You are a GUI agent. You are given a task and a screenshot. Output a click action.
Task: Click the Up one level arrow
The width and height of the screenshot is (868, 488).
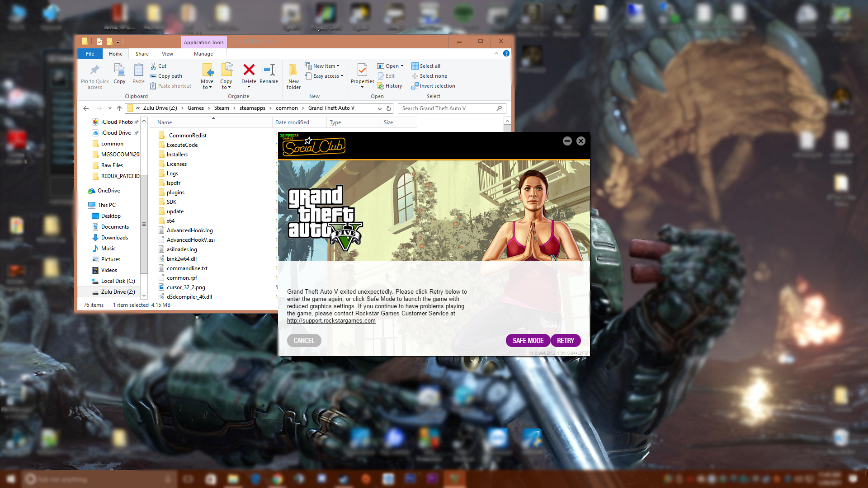click(x=119, y=108)
